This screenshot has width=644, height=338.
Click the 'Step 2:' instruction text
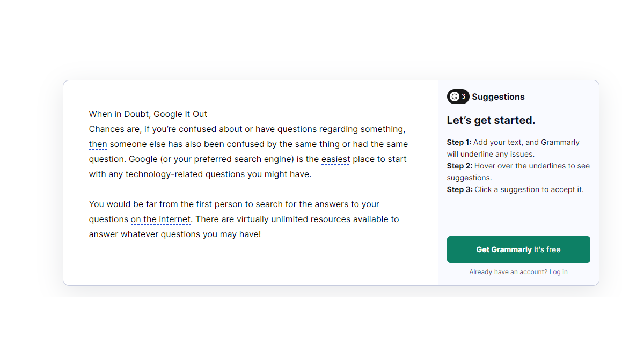pos(518,172)
